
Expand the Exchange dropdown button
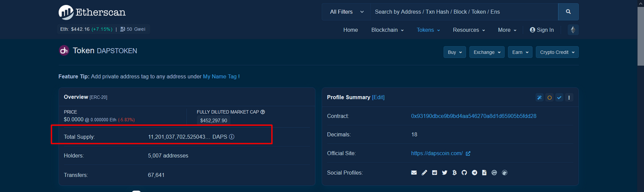click(x=487, y=52)
